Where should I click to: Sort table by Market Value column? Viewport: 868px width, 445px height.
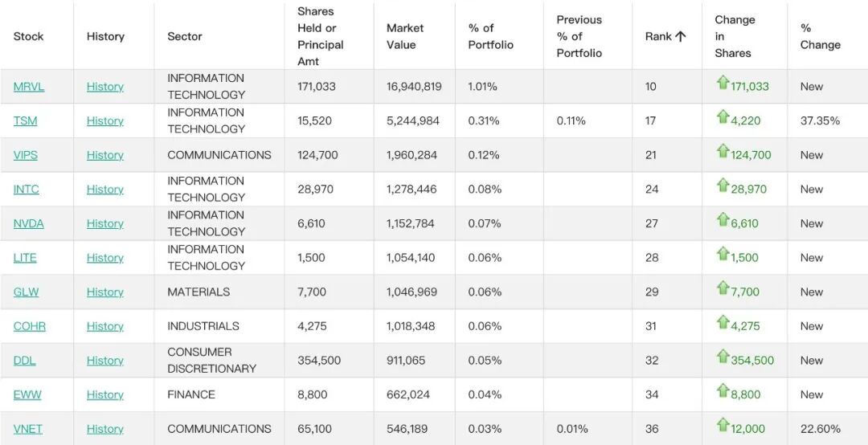click(x=404, y=36)
